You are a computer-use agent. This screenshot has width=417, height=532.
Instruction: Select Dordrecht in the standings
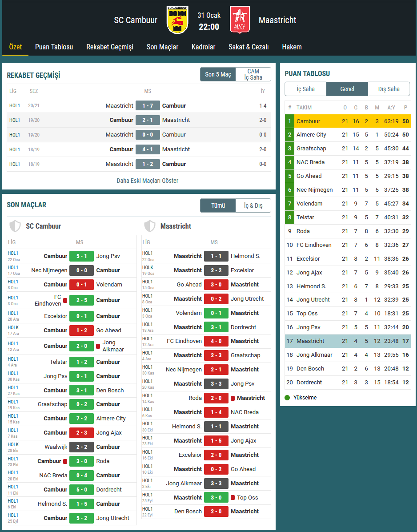(x=309, y=383)
